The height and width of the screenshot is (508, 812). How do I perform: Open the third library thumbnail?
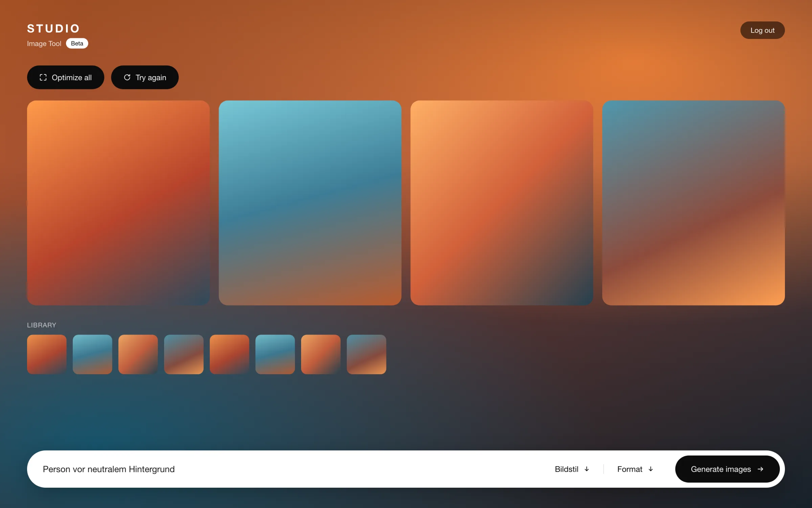point(138,354)
